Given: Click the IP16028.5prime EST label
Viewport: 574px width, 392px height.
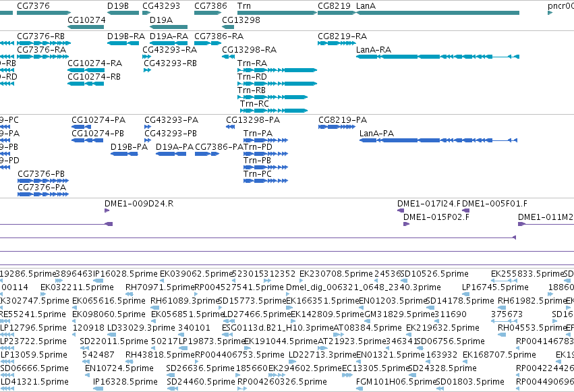Looking at the screenshot, I should (125, 274).
